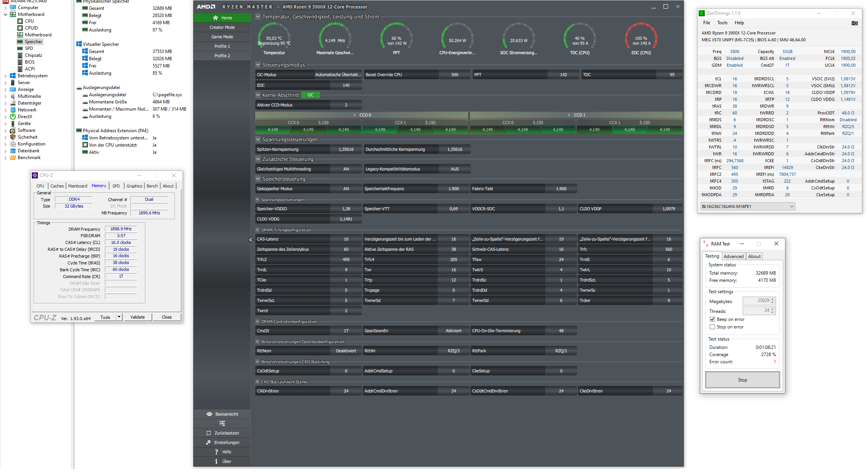Viewport: 868px width, 472px height.
Task: Collapse Temperatur, Geschwindigkeit section in Ryzen Master
Action: click(258, 17)
